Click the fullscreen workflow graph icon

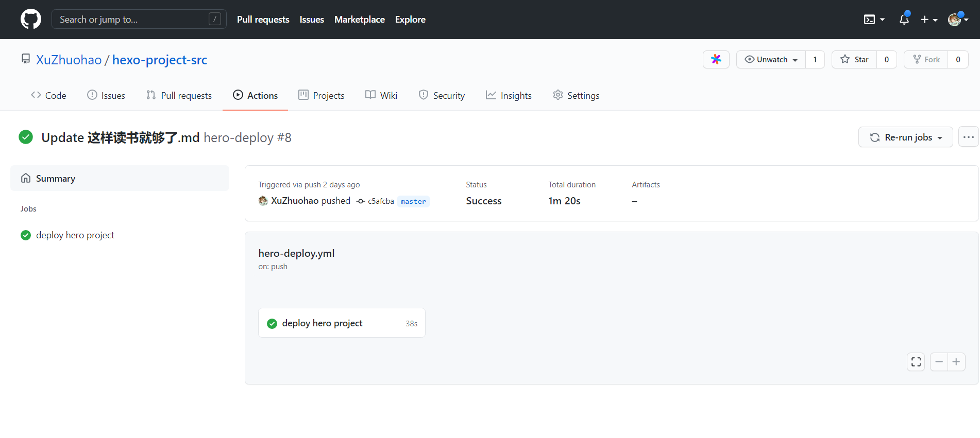point(916,362)
